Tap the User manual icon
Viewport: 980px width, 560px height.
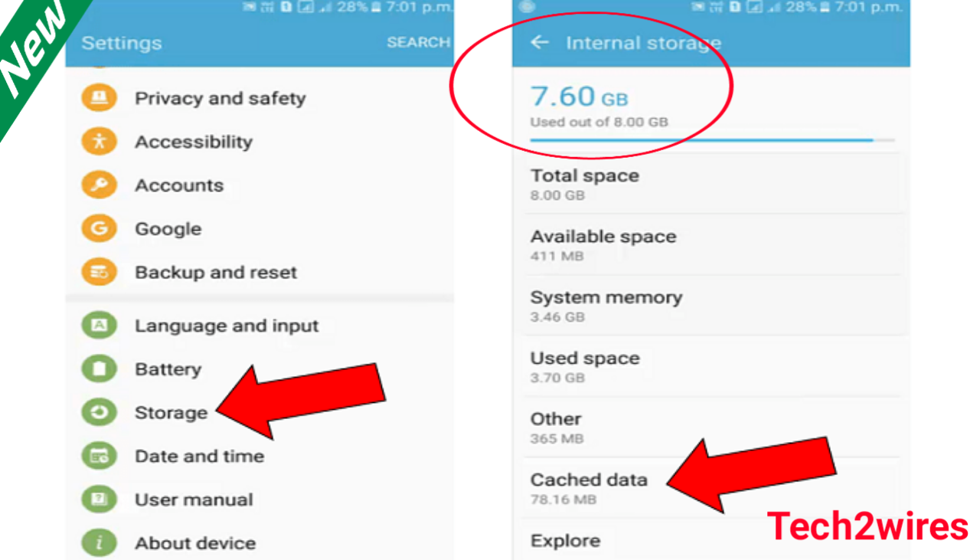(100, 499)
